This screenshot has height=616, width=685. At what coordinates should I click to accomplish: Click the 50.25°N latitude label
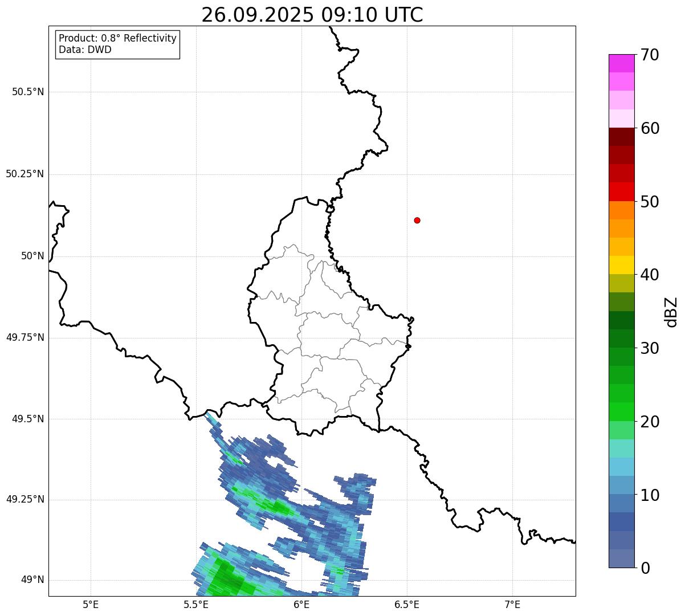click(25, 174)
